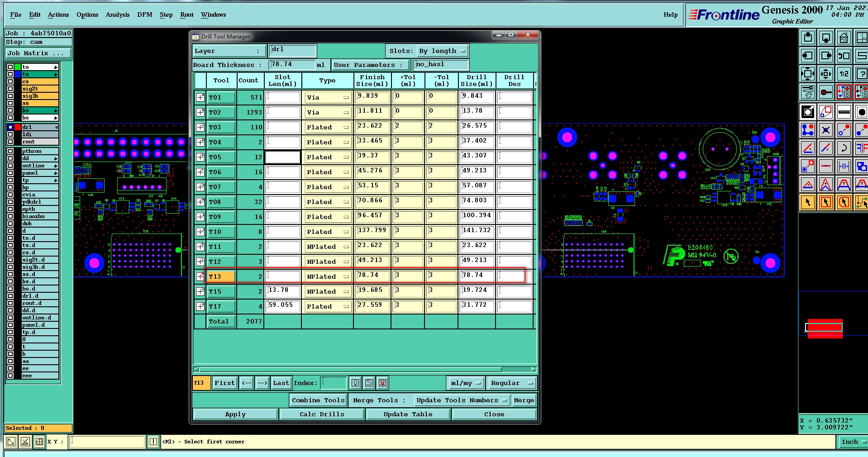Click the blue color swatch of layer 'ts'
The image size is (868, 457).
coord(18,74)
